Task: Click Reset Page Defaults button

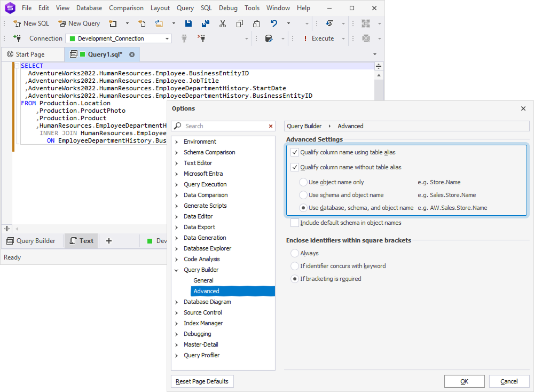Action: pyautogui.click(x=202, y=381)
